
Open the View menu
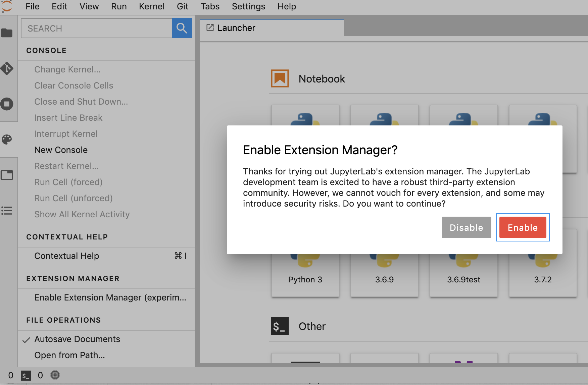point(89,6)
